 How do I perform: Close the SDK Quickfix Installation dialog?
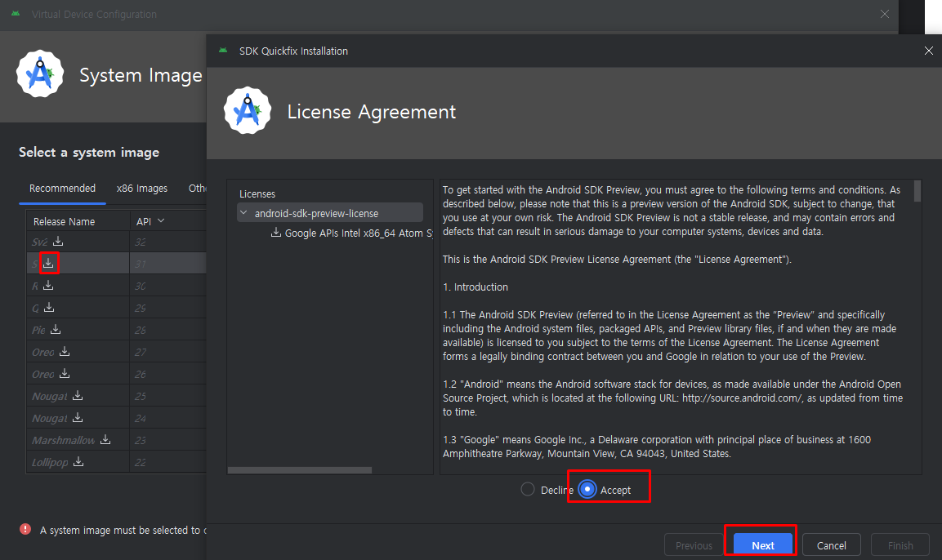pyautogui.click(x=928, y=51)
